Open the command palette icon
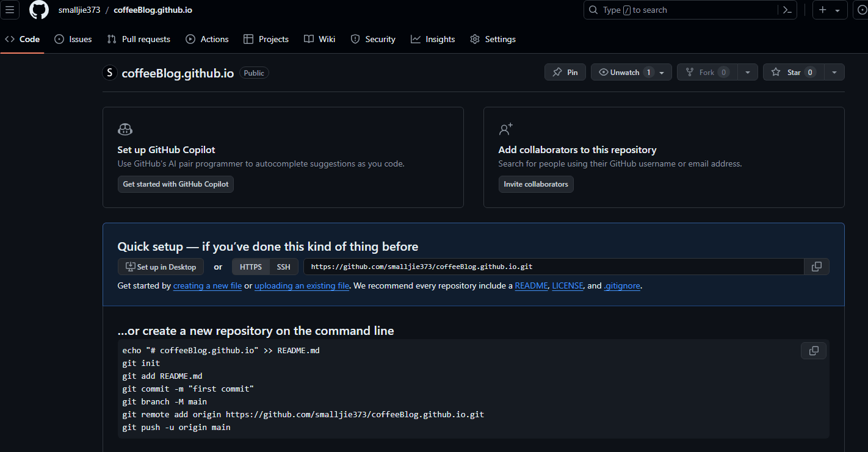The height and width of the screenshot is (452, 868). click(788, 10)
